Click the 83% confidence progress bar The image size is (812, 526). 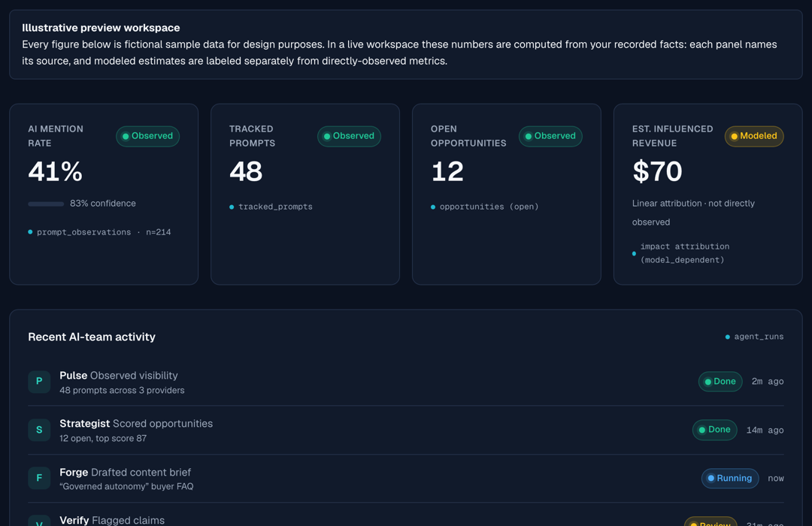(x=46, y=204)
